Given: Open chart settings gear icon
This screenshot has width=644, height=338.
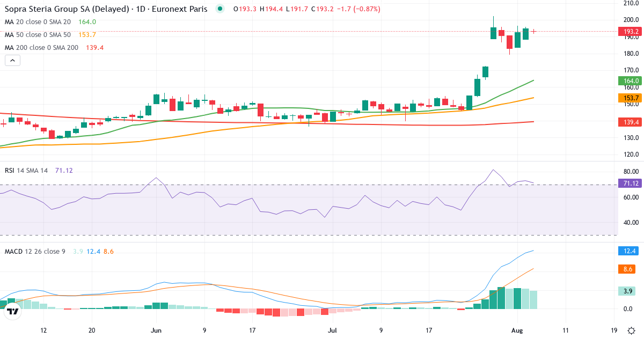Looking at the screenshot, I should (632, 330).
